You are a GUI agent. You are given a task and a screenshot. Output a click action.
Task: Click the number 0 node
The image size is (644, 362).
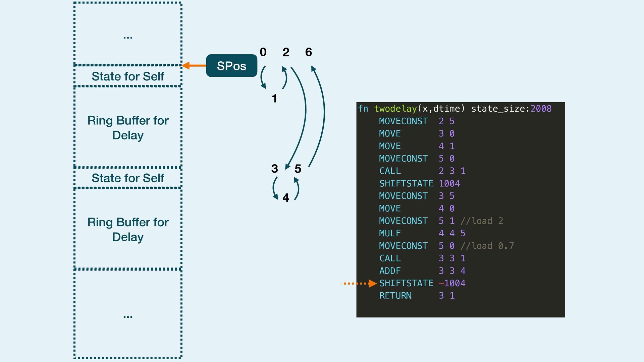tap(263, 52)
